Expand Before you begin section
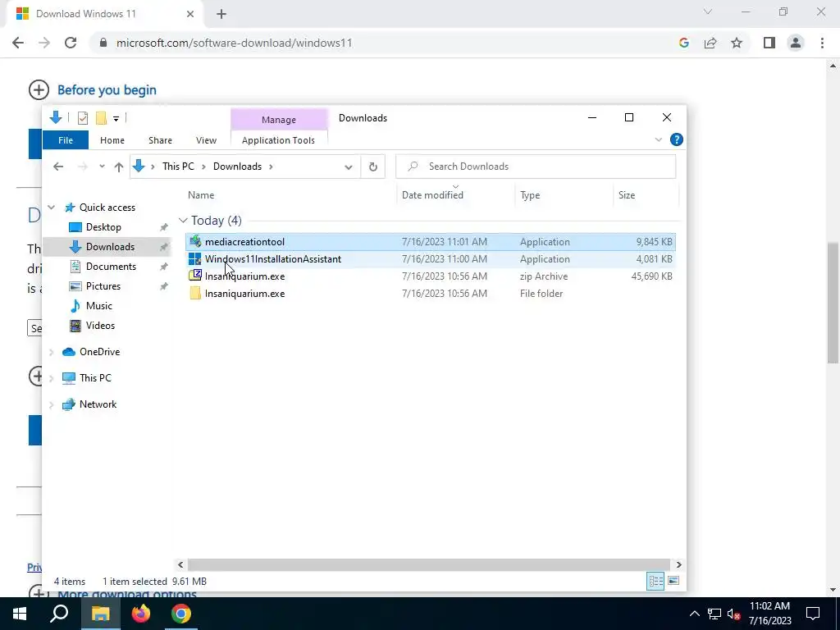The image size is (840, 630). click(39, 90)
